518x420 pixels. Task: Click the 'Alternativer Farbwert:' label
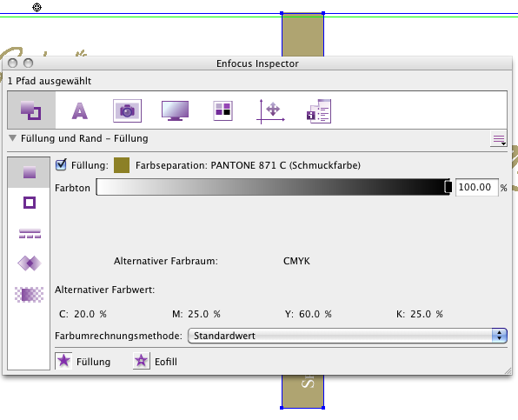click(x=104, y=290)
